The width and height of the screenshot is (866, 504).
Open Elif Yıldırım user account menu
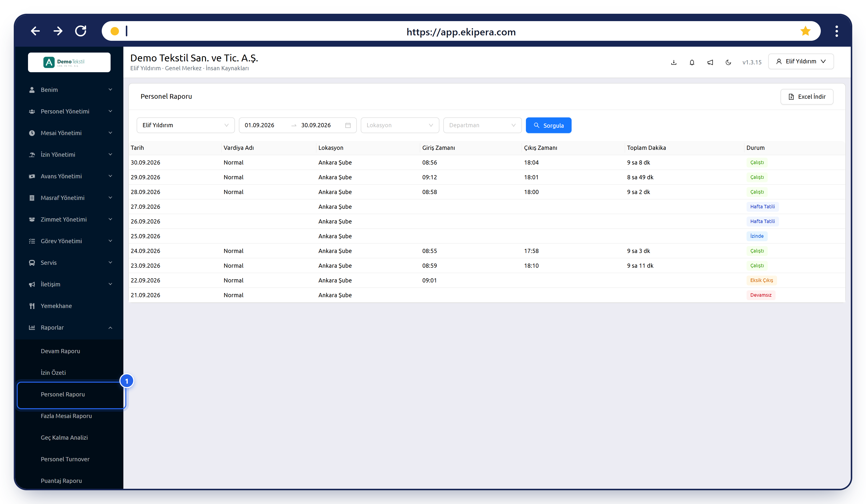coord(801,61)
